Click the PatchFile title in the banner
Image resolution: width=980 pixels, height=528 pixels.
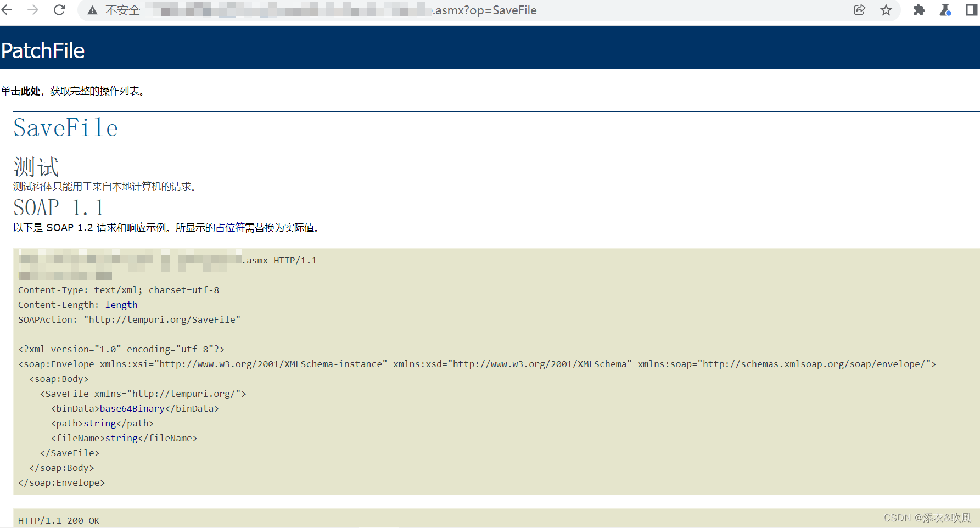coord(43,50)
